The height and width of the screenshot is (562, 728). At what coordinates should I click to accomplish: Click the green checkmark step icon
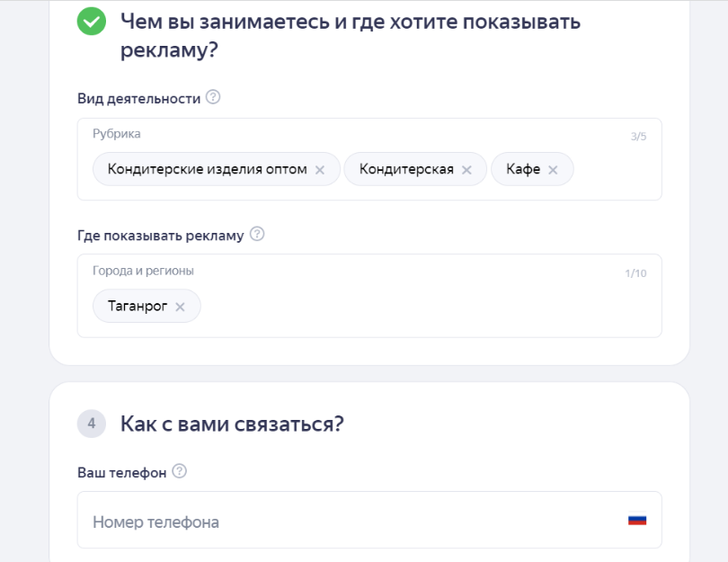[92, 22]
